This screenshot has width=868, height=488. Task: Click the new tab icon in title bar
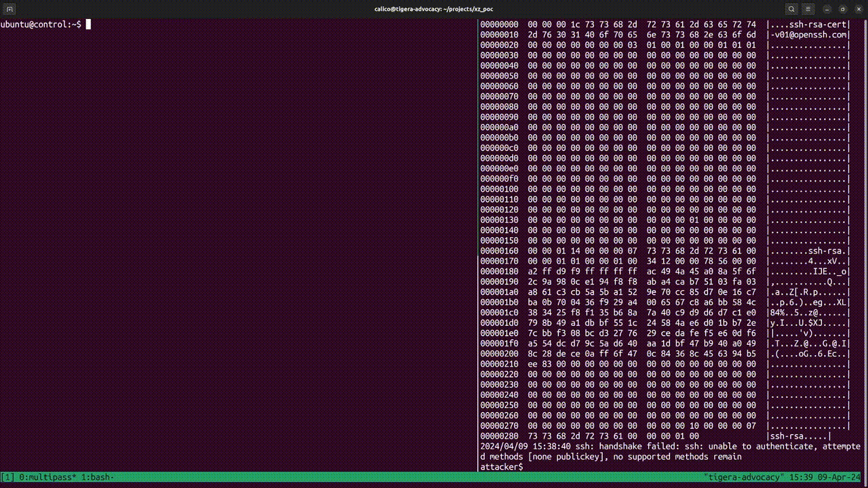coord(9,9)
